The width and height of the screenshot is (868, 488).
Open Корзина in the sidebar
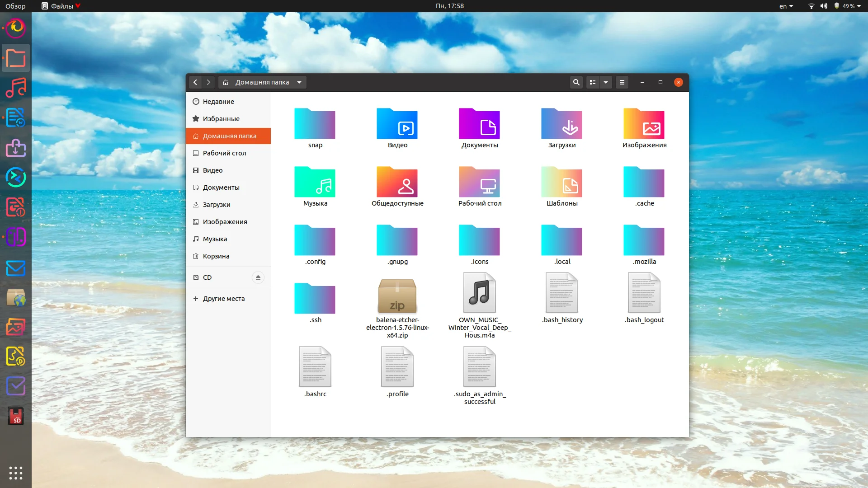pyautogui.click(x=216, y=256)
